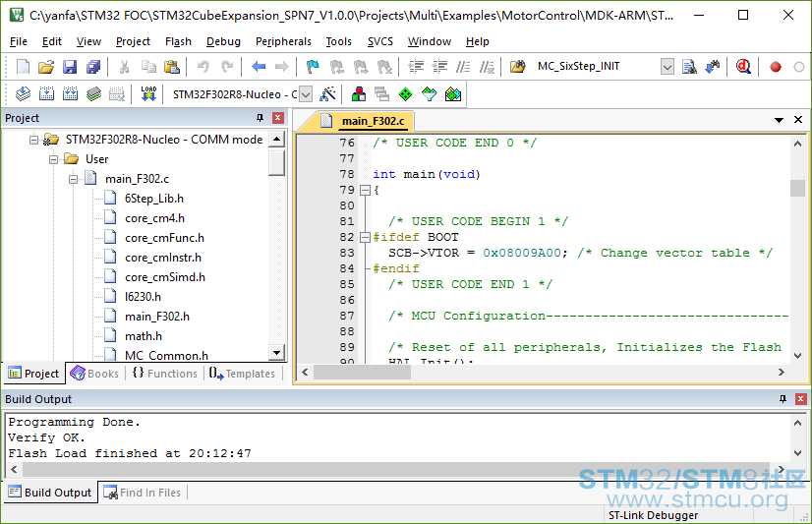Viewport: 812px width, 524px height.
Task: Build target files icon
Action: coord(46,94)
